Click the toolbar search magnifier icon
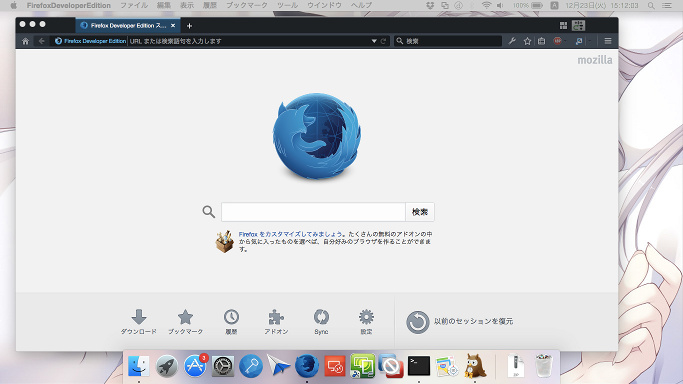683x384 pixels. point(399,41)
